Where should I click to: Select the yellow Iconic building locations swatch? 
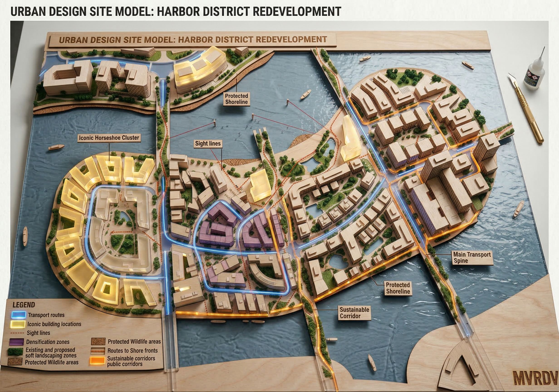click(x=18, y=324)
